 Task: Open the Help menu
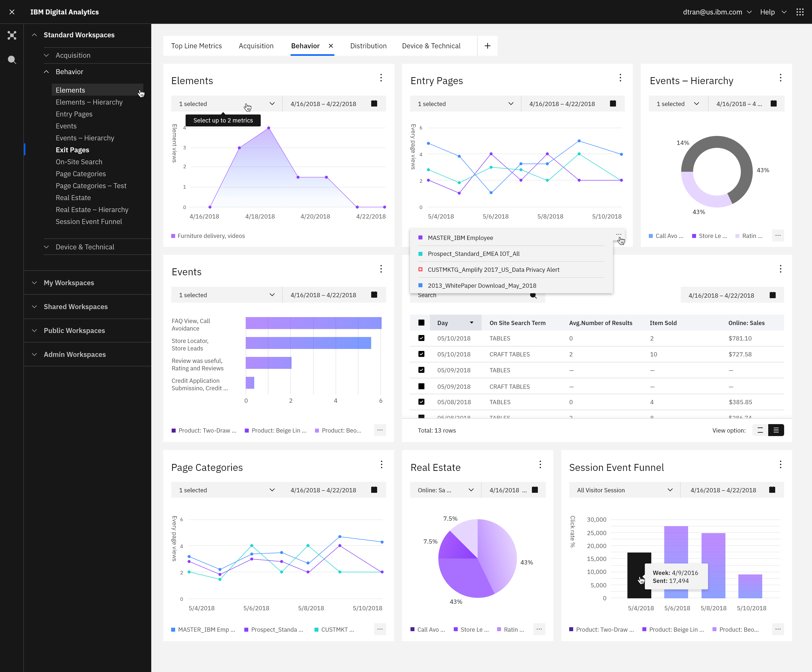coord(773,12)
